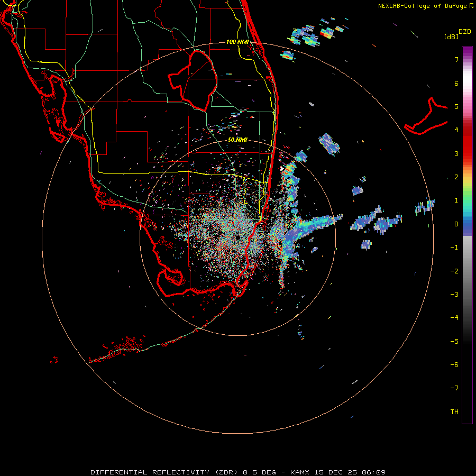Click the -5 value on color scale

point(454,342)
